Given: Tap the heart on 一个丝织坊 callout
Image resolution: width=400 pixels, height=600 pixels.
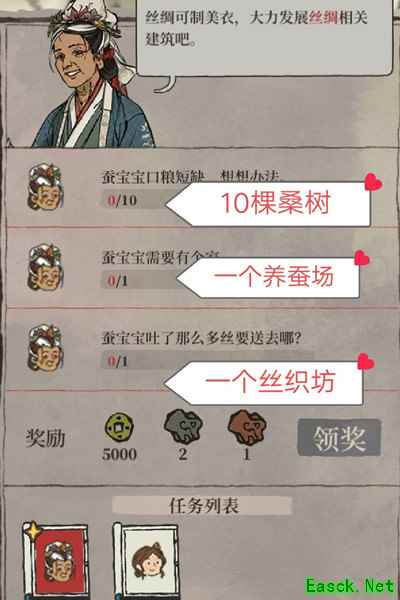Looking at the screenshot, I should coord(366,362).
